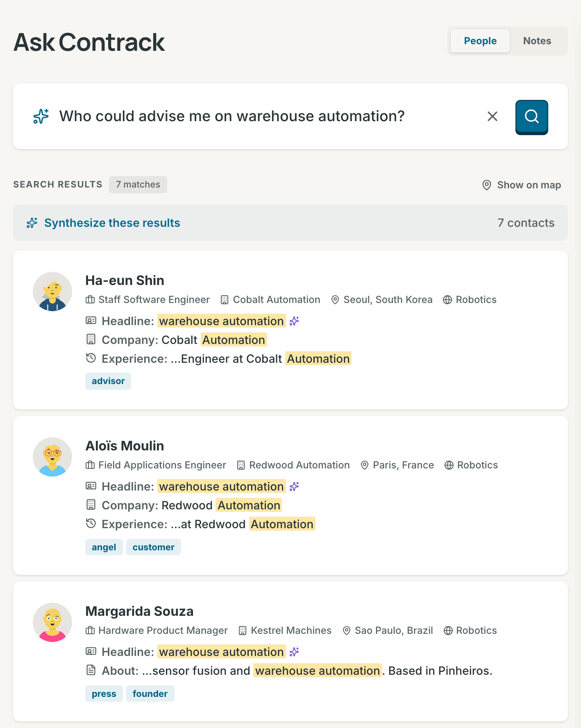This screenshot has height=728, width=581.
Task: Click the AI sparkle icon in search box
Action: click(41, 116)
